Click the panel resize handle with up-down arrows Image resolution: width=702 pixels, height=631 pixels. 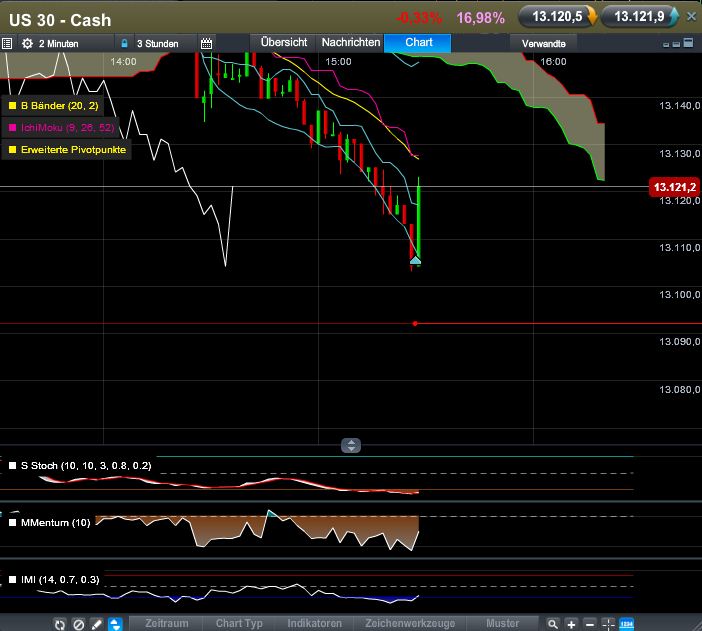pos(351,445)
